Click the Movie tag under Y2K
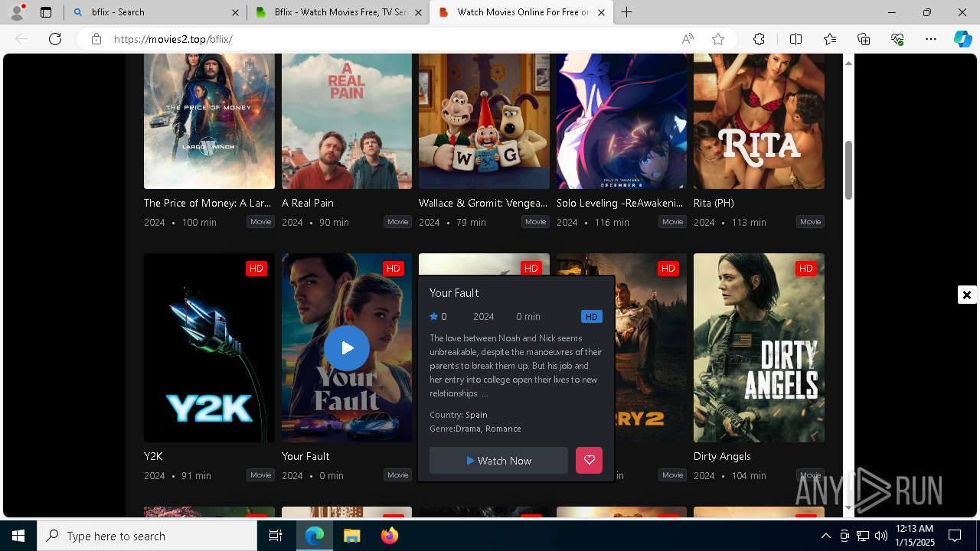Viewport: 980px width, 551px height. 260,475
